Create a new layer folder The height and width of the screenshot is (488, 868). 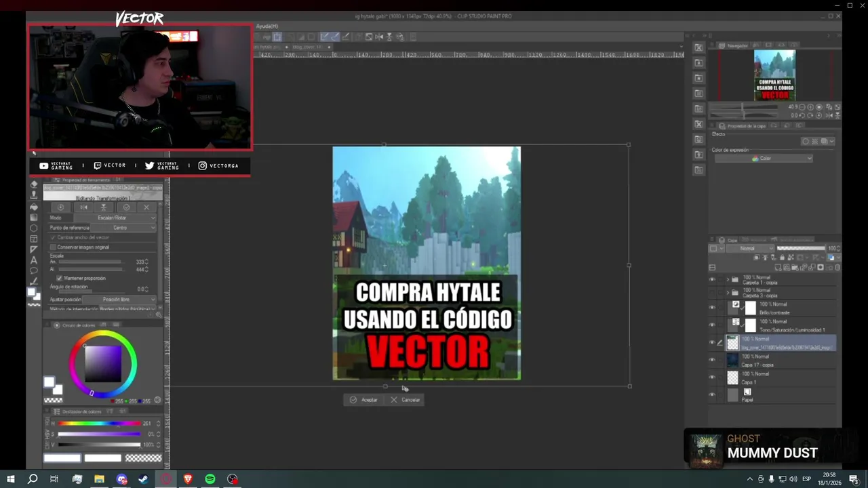(x=795, y=267)
